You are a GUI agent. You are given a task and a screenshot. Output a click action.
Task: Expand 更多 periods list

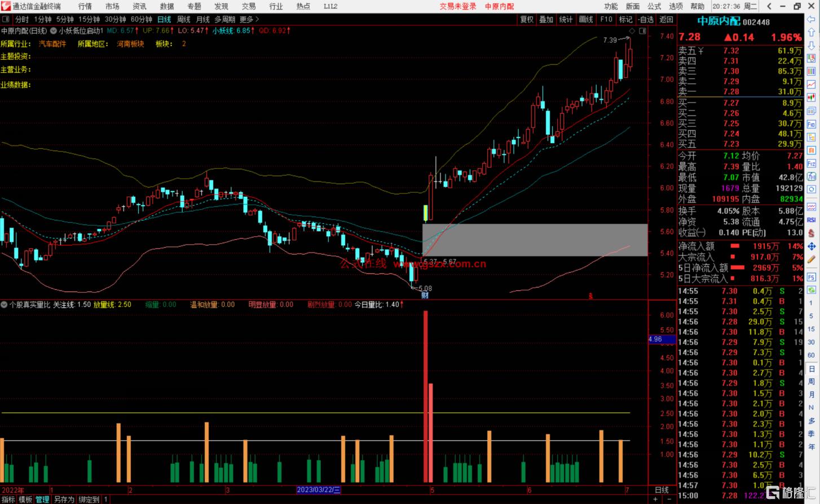(x=249, y=19)
